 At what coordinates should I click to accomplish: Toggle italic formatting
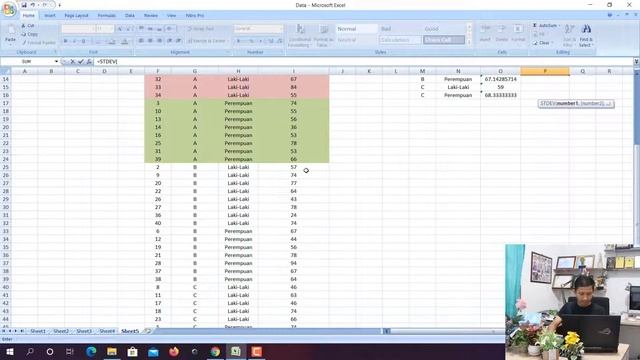pyautogui.click(x=74, y=41)
